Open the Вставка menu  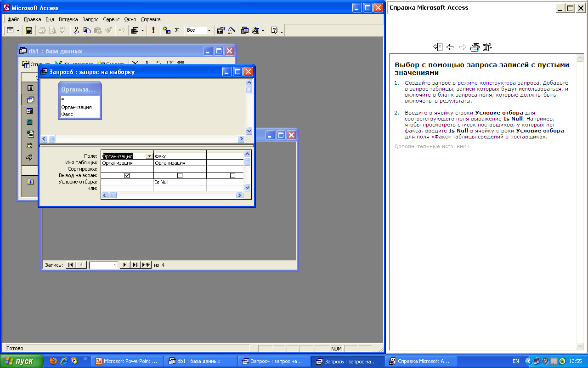coord(68,19)
